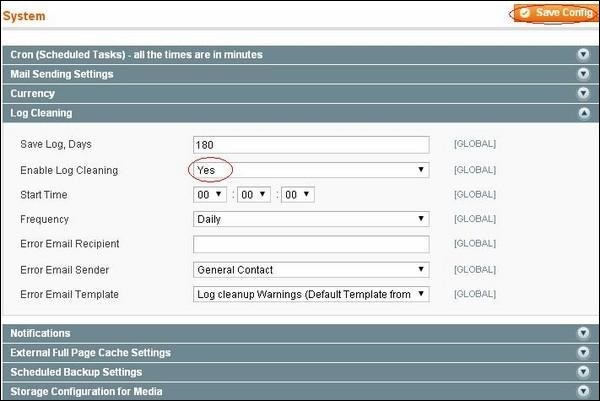Open Storage Configuration for Media header

tap(301, 391)
